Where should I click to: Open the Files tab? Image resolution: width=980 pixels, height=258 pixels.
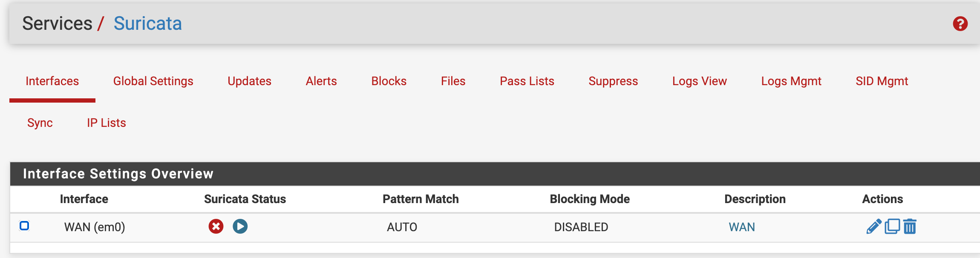point(453,81)
